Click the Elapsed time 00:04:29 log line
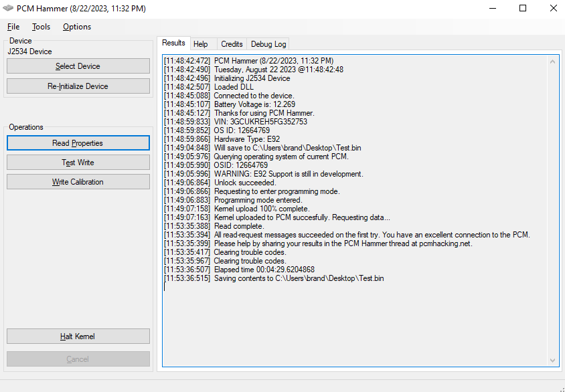 [x=239, y=270]
